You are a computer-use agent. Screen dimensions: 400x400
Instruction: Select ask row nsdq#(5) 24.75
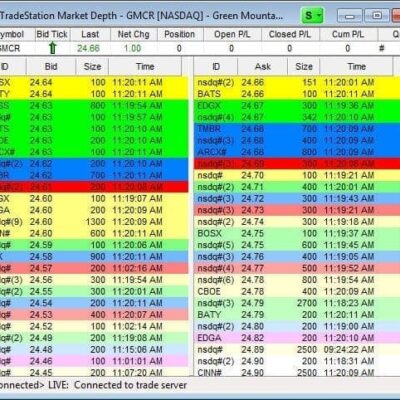pos(297,245)
